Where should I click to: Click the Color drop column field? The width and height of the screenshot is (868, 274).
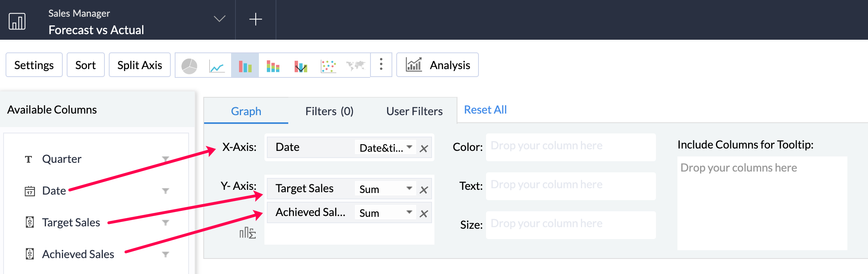pyautogui.click(x=571, y=146)
